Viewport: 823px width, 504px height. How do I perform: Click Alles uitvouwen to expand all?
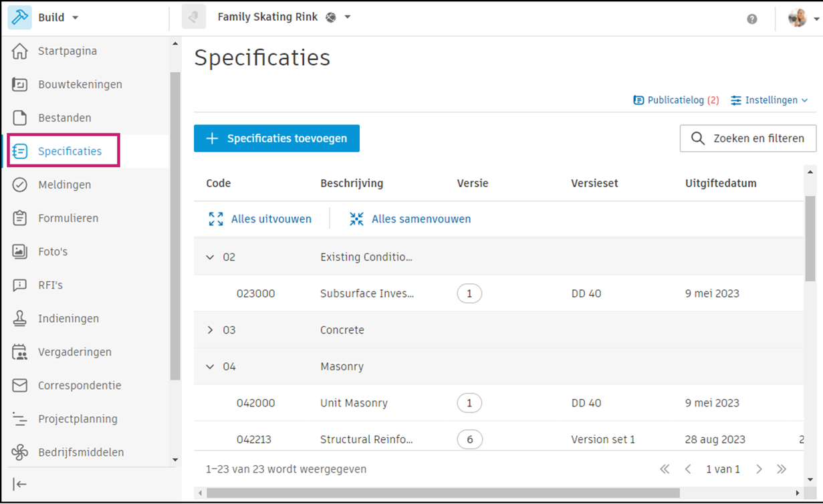tap(260, 219)
